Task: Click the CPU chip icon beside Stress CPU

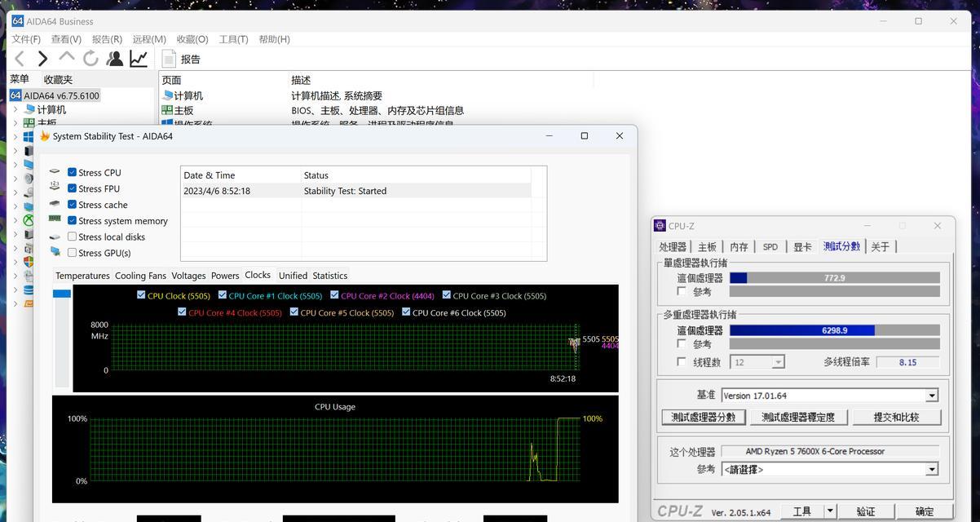Action: pyautogui.click(x=55, y=172)
